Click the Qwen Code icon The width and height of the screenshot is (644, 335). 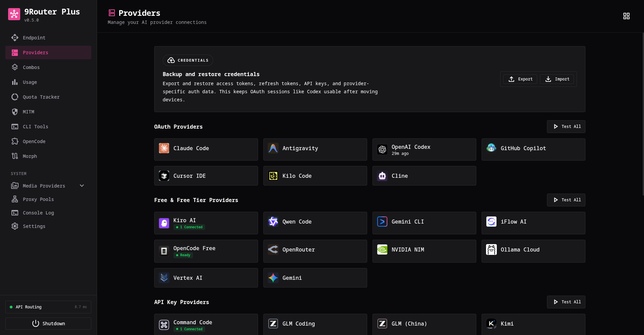[x=273, y=222]
